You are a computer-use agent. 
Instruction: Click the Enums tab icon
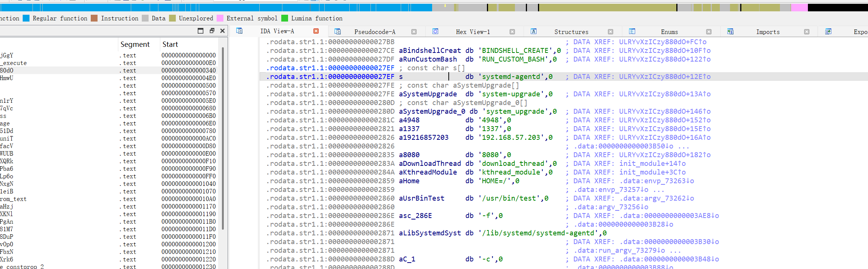tap(632, 31)
